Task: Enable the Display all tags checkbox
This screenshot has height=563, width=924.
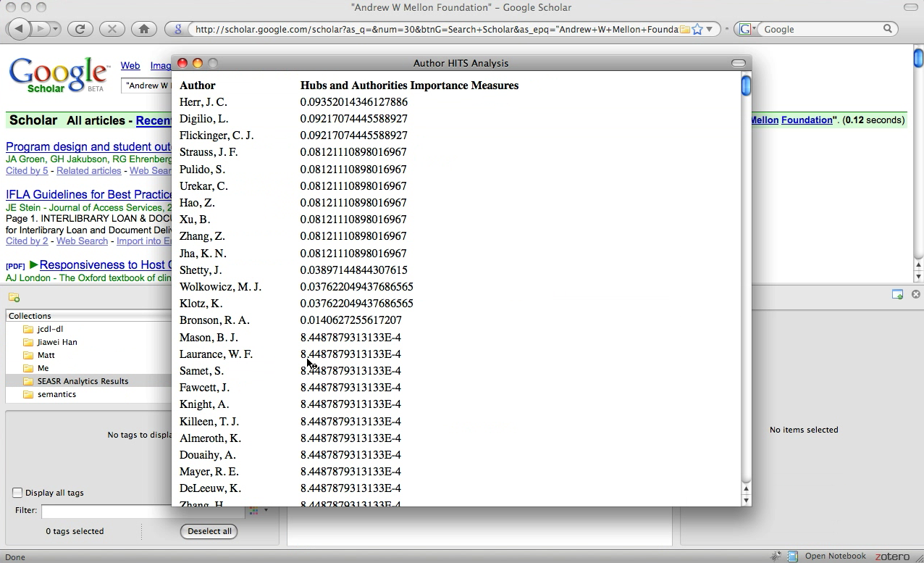Action: [x=17, y=493]
